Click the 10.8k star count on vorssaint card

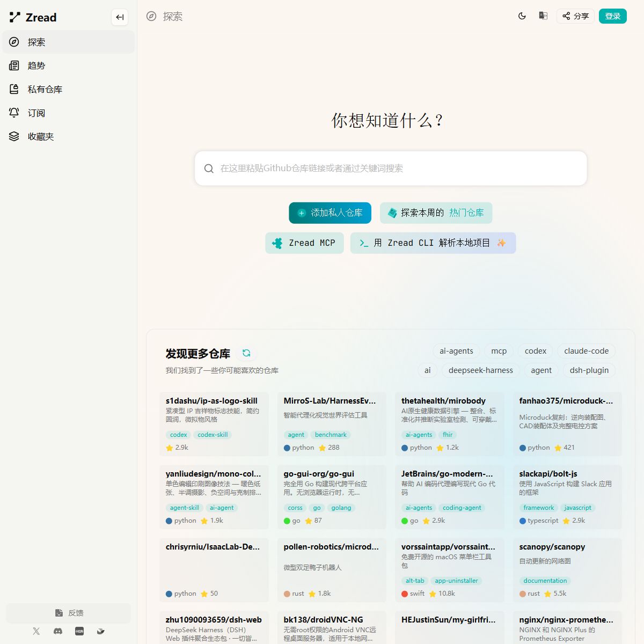pos(442,594)
